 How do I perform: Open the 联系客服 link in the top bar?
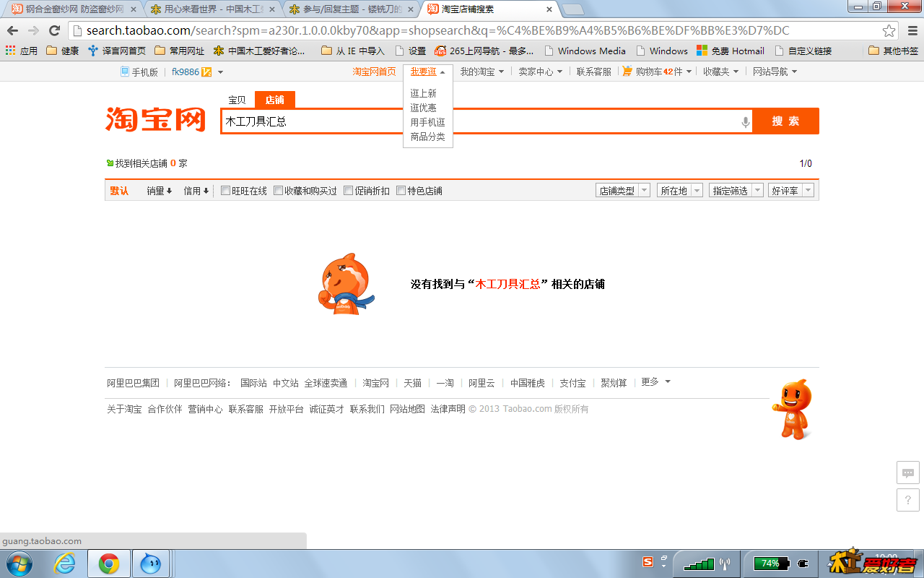593,72
